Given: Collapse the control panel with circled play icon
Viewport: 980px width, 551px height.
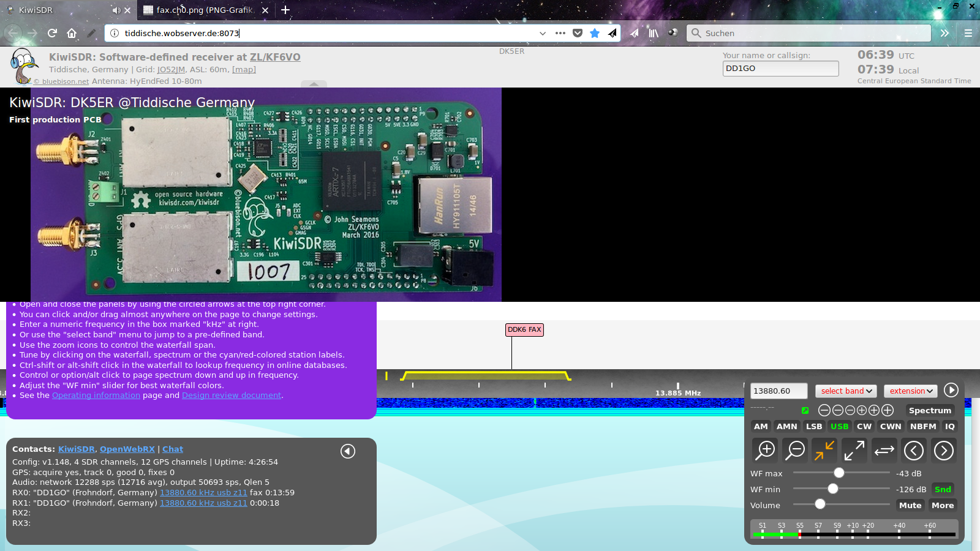Looking at the screenshot, I should click(x=951, y=390).
